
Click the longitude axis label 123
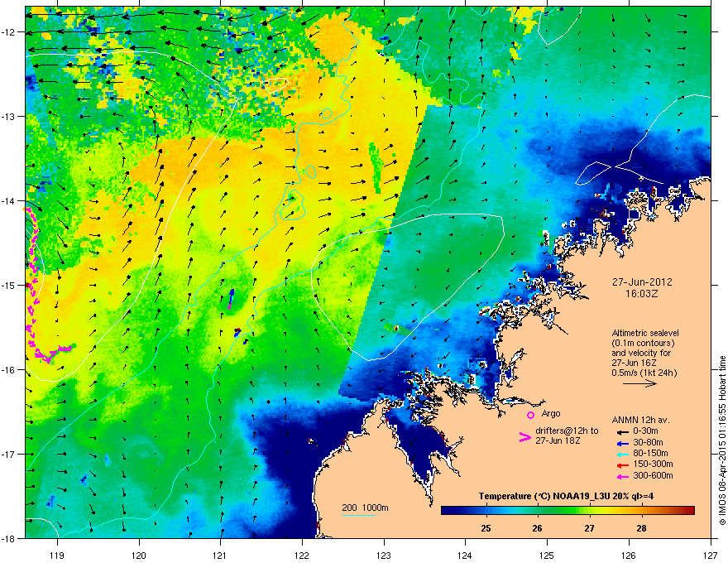[384, 555]
